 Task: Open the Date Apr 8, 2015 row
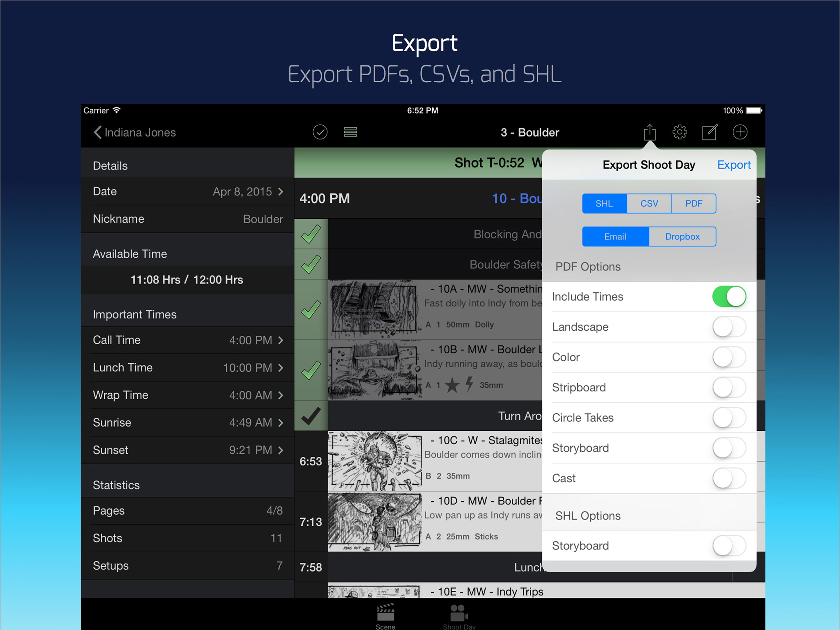[188, 192]
